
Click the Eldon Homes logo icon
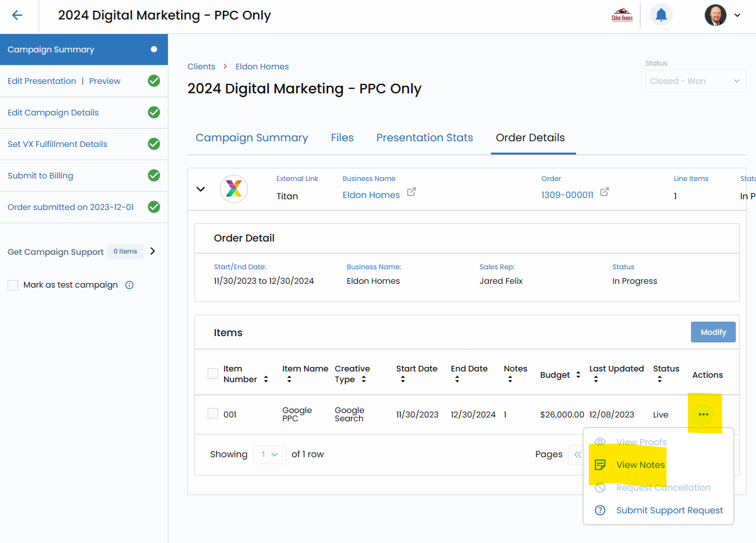point(622,16)
